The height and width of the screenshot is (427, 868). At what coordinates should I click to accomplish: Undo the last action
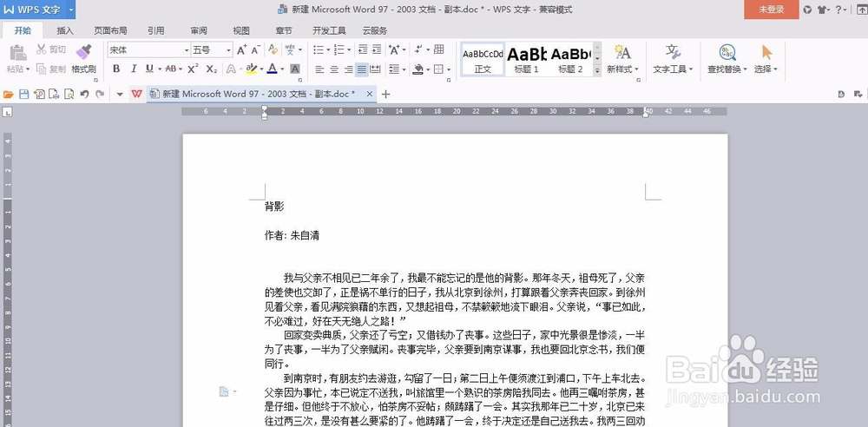click(85, 94)
